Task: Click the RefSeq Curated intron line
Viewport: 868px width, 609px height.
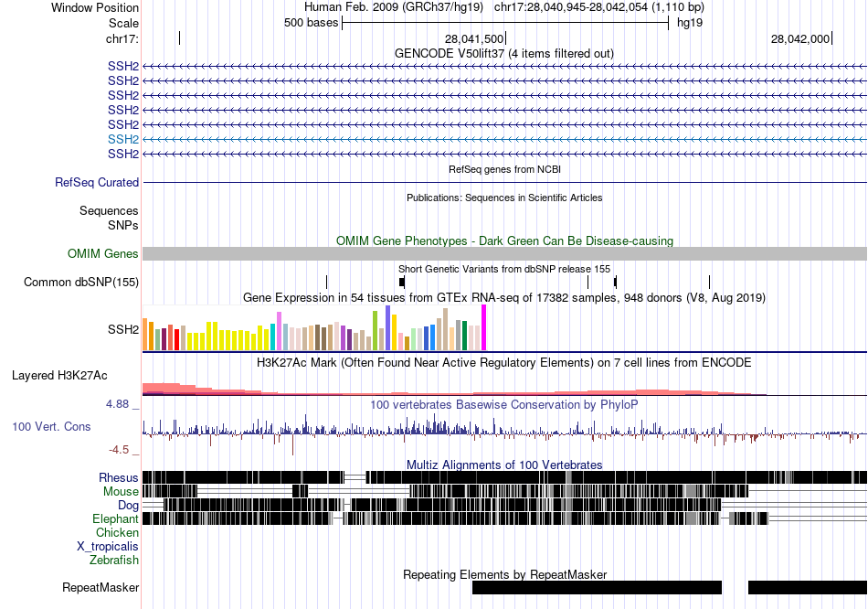Action: [505, 182]
